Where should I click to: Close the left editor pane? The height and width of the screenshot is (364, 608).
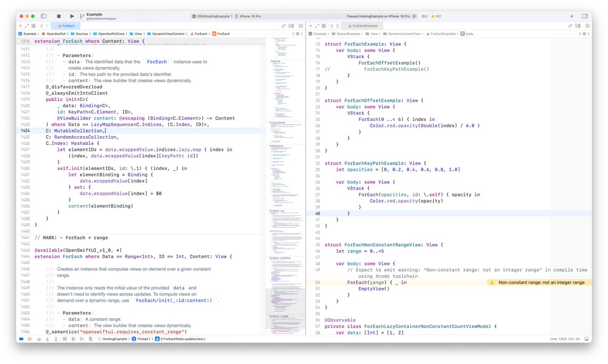coord(20,25)
